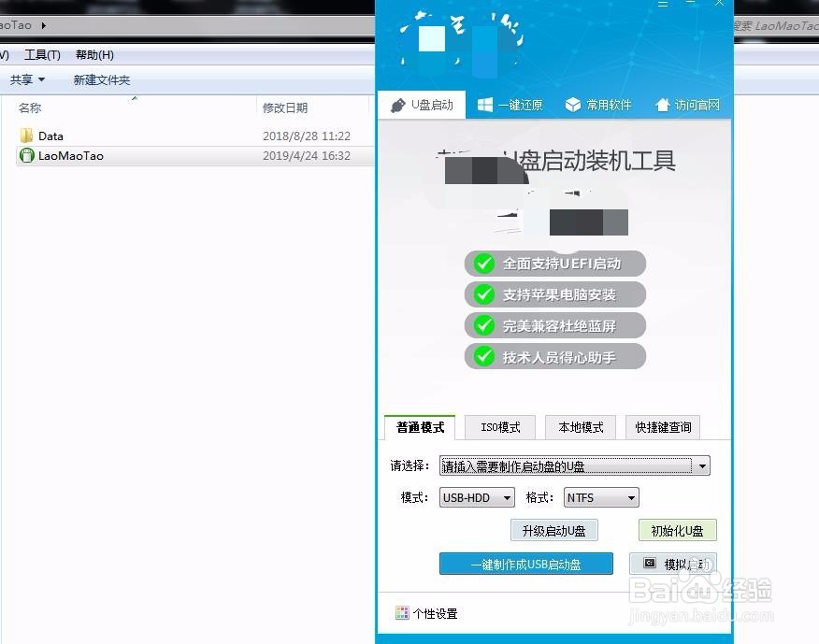Open the USB-HDD mode dropdown
Viewport: 819px width, 644px height.
(x=477, y=498)
